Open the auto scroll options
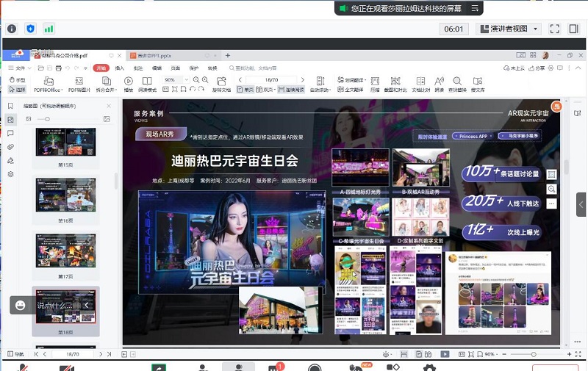 (x=320, y=84)
